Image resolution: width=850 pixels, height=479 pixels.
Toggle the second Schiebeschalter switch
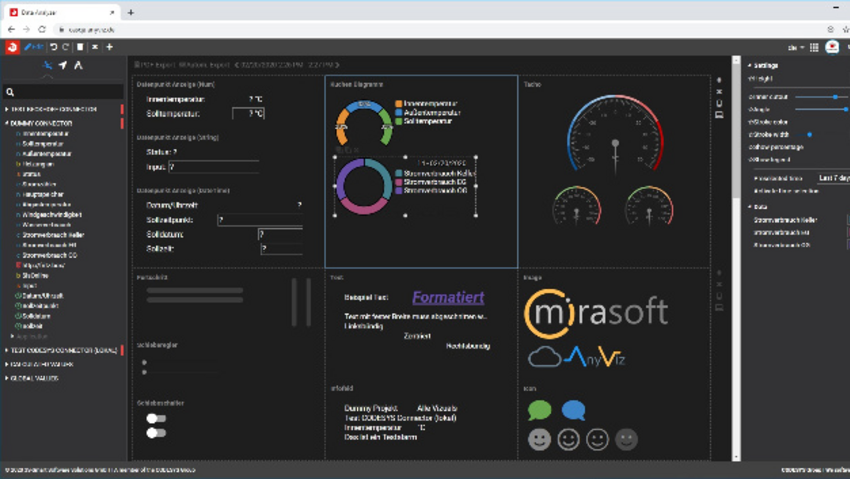click(156, 433)
